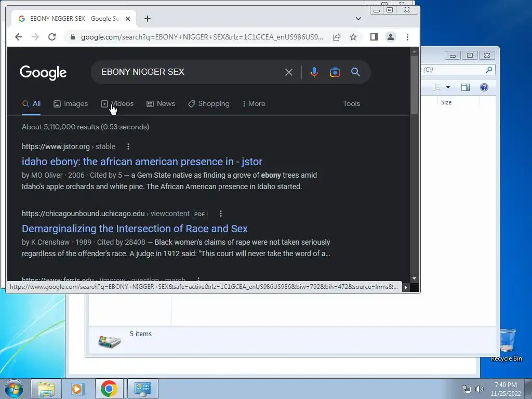Change the view using Explorer's view icon
This screenshot has height=399, width=532.
click(436, 87)
